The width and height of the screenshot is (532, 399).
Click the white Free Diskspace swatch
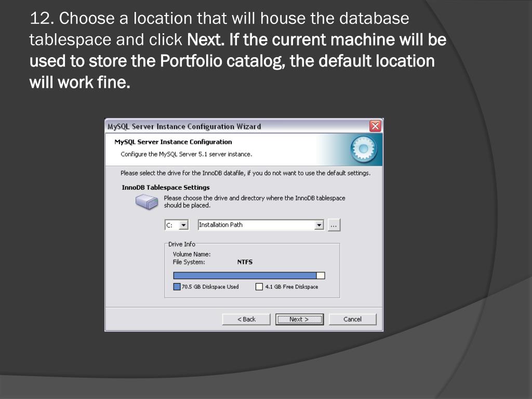[x=259, y=287]
